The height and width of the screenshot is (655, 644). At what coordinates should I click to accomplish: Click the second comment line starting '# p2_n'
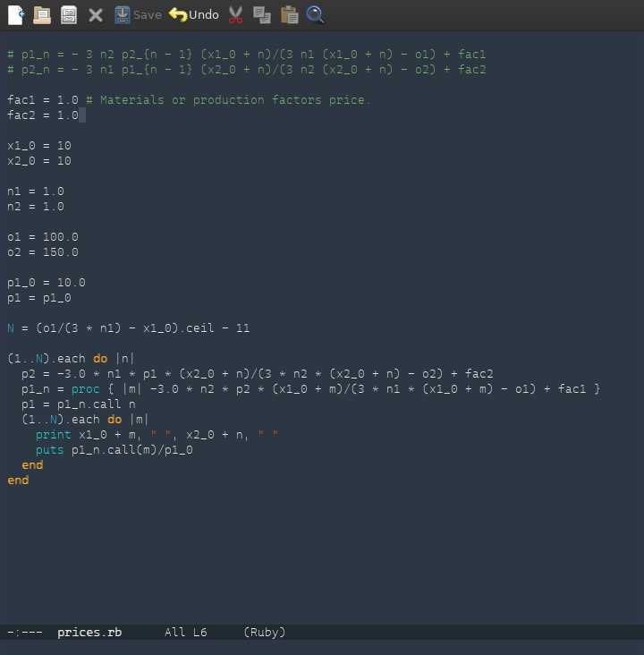246,69
